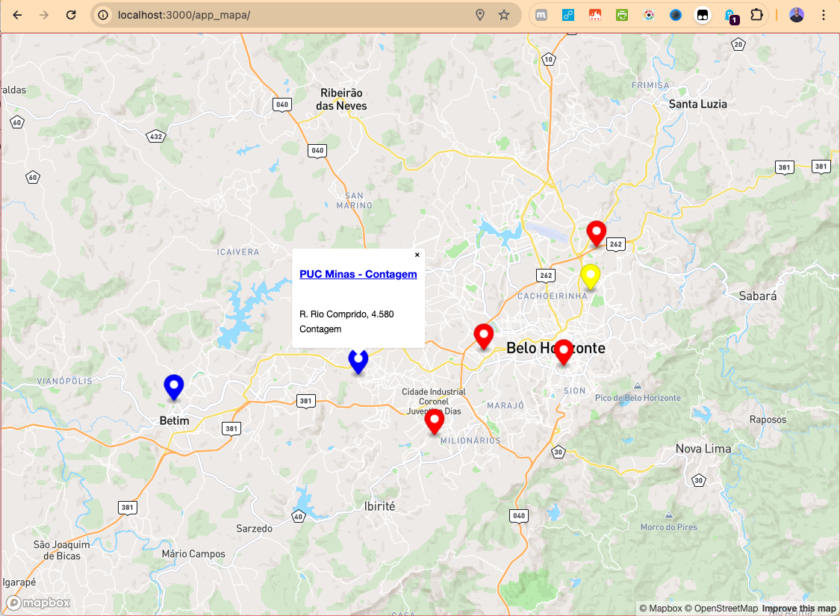
Task: Open the three-dot Chrome menu
Action: [x=824, y=14]
